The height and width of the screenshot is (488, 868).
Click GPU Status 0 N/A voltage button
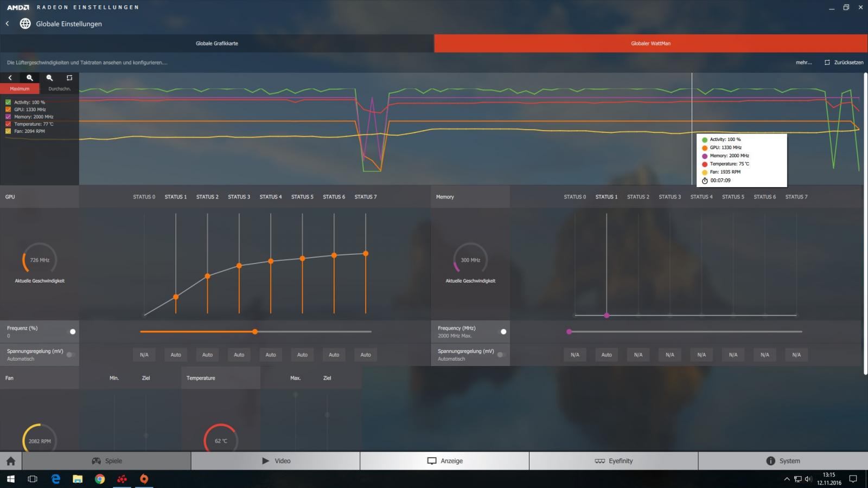[144, 355]
